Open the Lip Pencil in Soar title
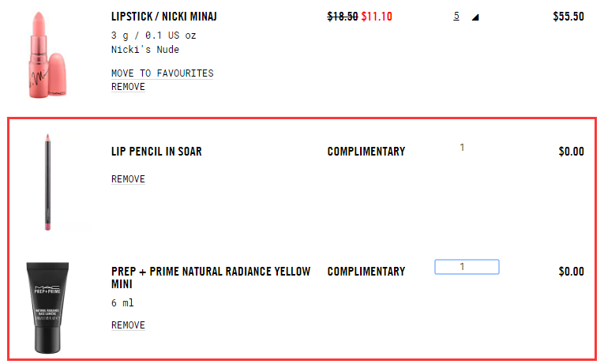 click(156, 151)
